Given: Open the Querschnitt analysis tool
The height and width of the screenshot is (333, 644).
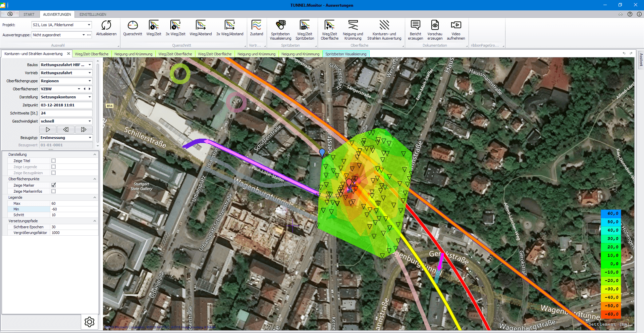Looking at the screenshot, I should click(x=132, y=26).
